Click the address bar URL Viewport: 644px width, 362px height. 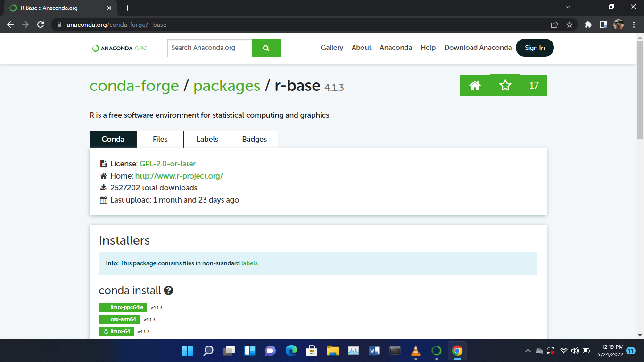pos(116,25)
